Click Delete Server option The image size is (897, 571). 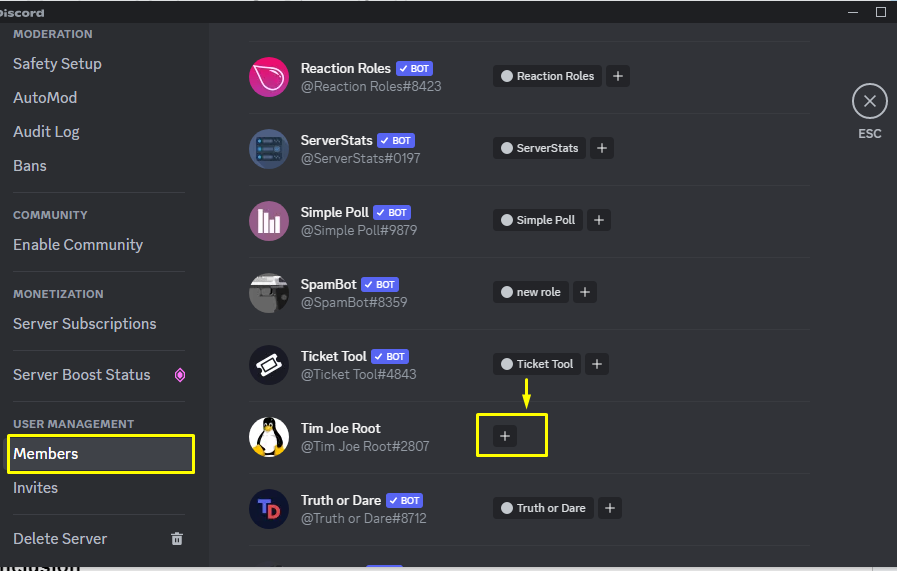tap(60, 539)
